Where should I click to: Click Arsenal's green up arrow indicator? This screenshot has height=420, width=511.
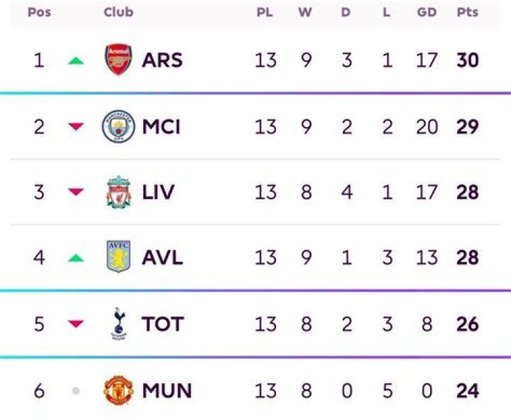(76, 61)
